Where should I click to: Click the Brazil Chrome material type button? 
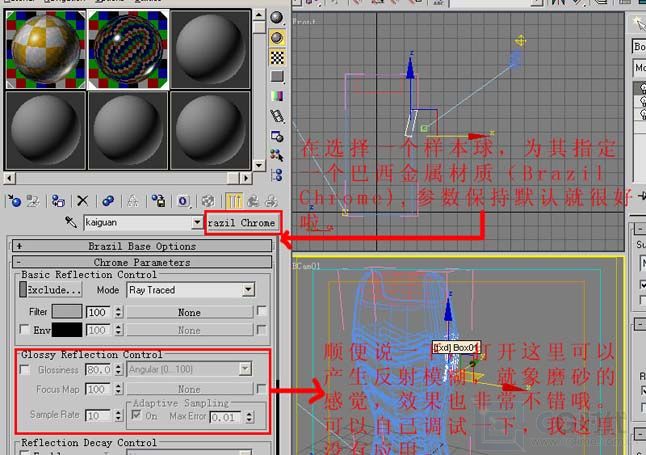click(x=243, y=223)
